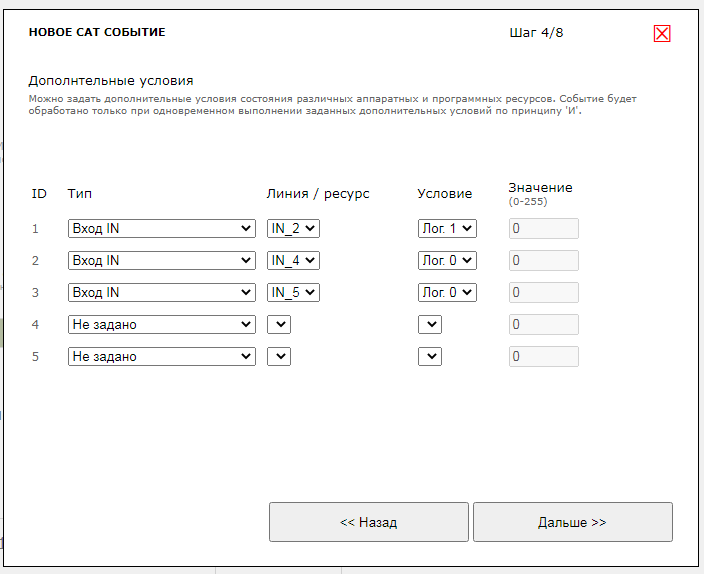Open the IN_2 line dropdown
Viewport: 704px width, 574px height.
pyautogui.click(x=293, y=229)
